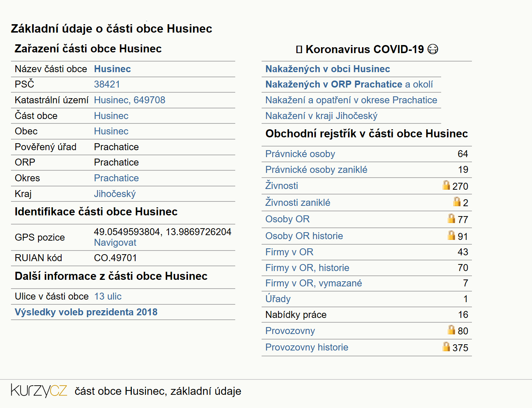Viewport: 532px width, 408px height.
Task: Open Nakažení v kraji Jihočeský link
Action: click(321, 116)
